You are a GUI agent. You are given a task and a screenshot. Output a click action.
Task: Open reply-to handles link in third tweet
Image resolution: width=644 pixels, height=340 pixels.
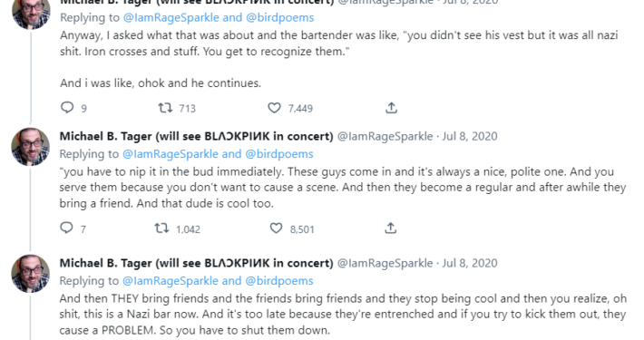click(x=218, y=281)
